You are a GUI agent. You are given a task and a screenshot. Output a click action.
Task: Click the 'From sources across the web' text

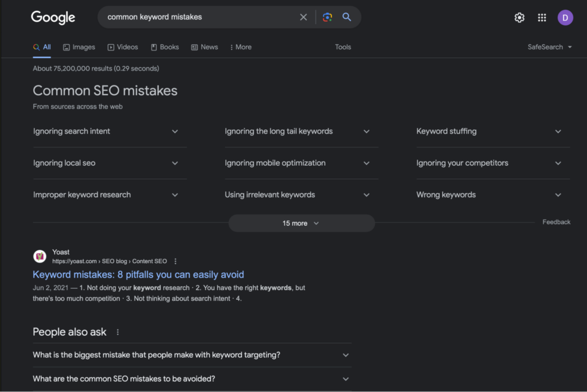[77, 107]
